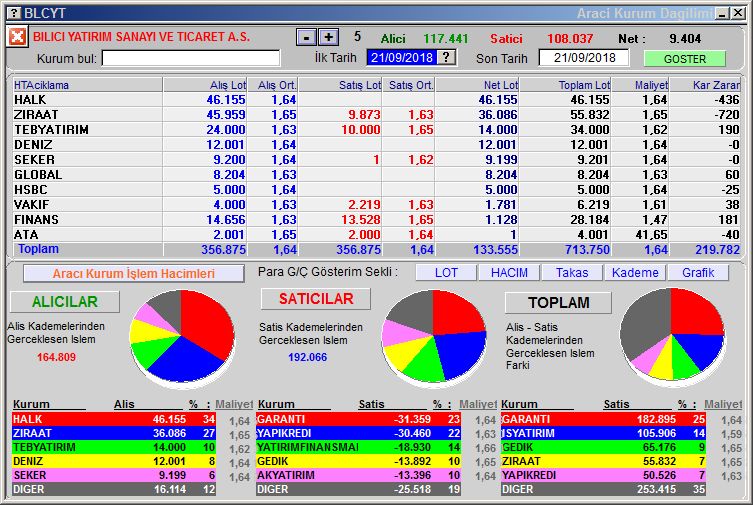Viewport: 753px width, 505px height.
Task: Open date picker question mark next to İlk Tarih
Action: click(446, 57)
